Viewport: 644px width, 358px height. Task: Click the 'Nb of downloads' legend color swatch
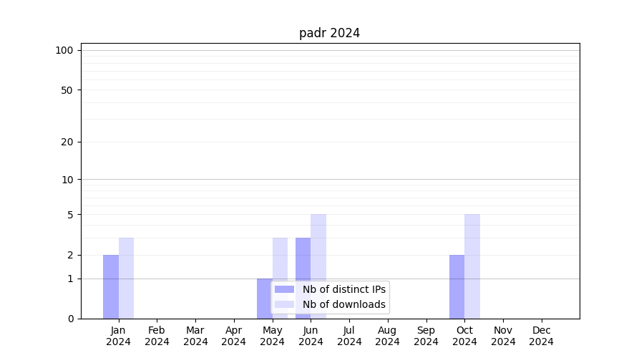pos(284,304)
